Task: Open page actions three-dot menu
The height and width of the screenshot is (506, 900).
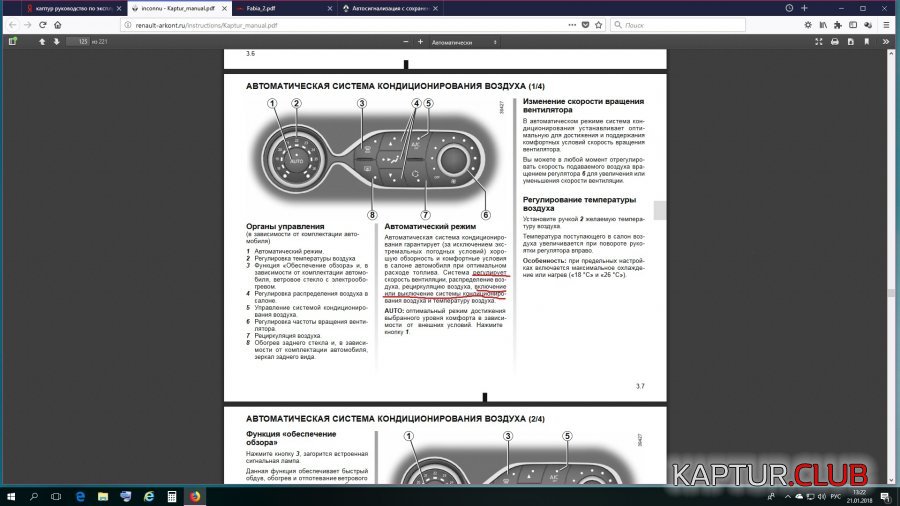Action: (x=572, y=25)
